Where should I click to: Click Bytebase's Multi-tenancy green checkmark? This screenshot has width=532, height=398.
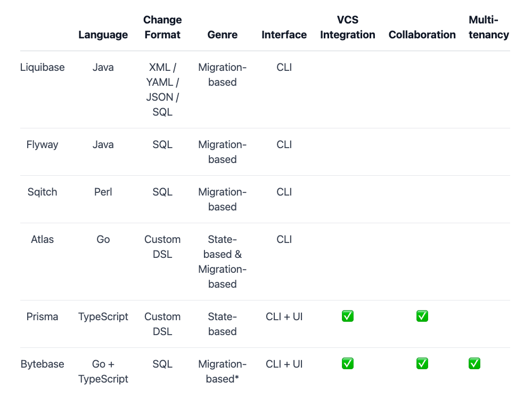click(474, 364)
